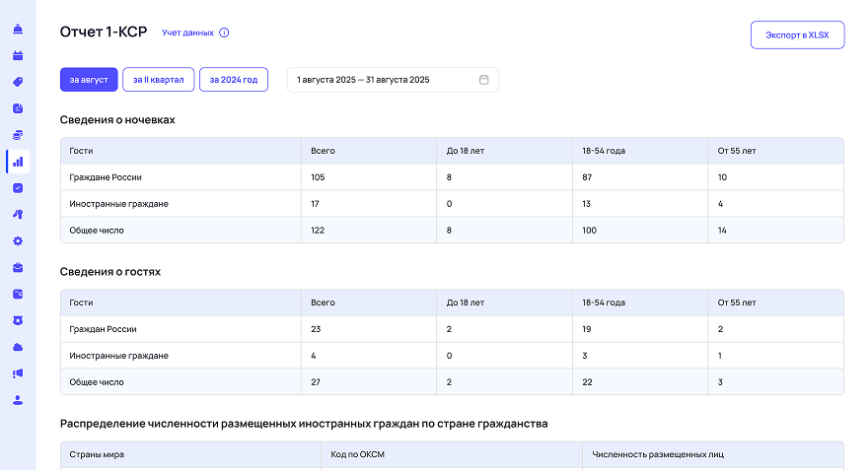
Task: Click the reception bell icon in sidebar
Action: [18, 29]
